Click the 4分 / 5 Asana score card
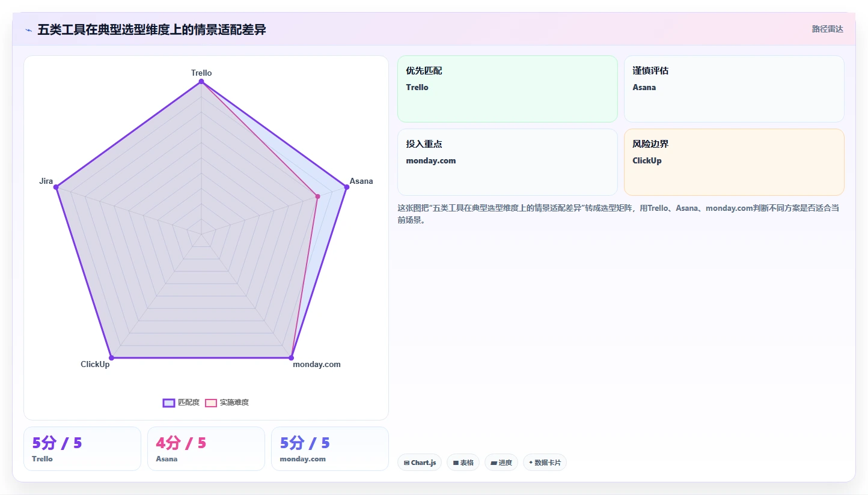 click(206, 449)
